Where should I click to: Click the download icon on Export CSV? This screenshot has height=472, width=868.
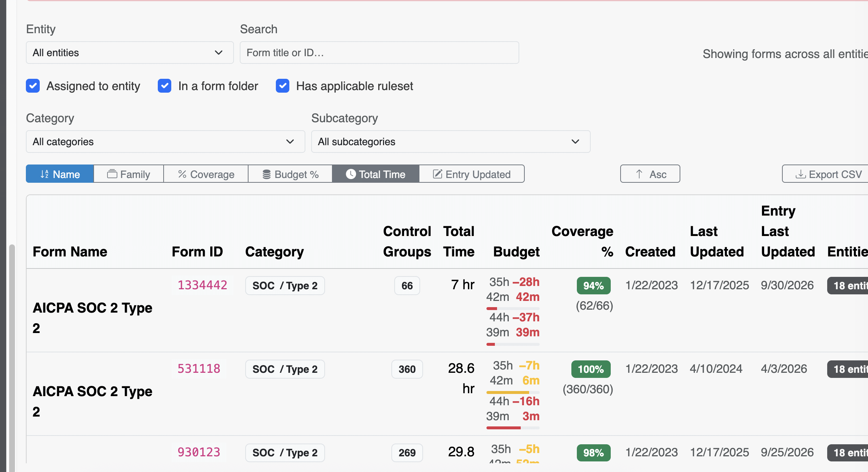[x=800, y=174]
